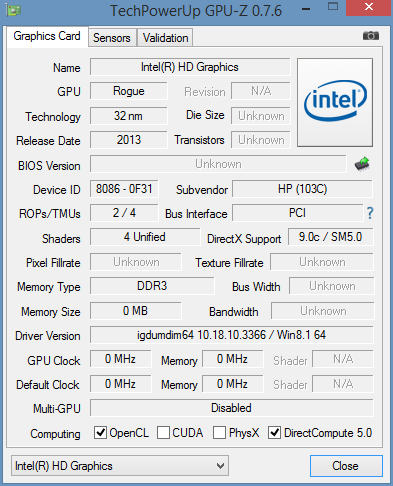Minimize the GPU-Z window
This screenshot has width=393, height=486.
306,9
